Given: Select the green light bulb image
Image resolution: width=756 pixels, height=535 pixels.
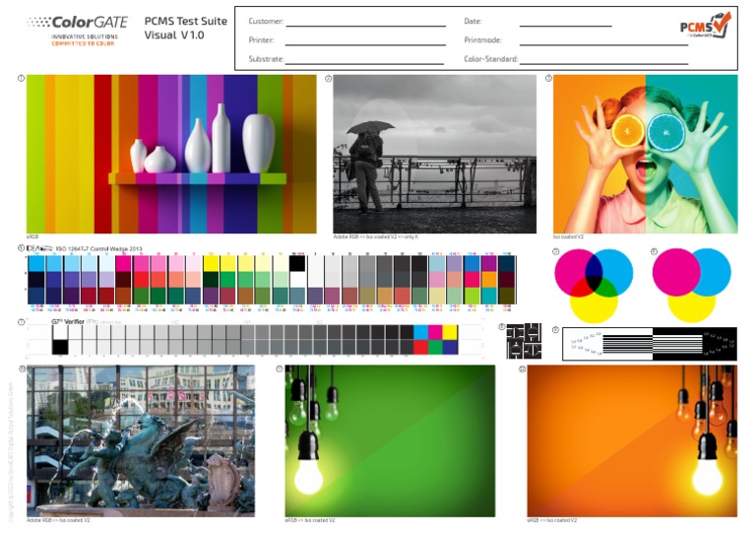Looking at the screenshot, I should pyautogui.click(x=390, y=439).
